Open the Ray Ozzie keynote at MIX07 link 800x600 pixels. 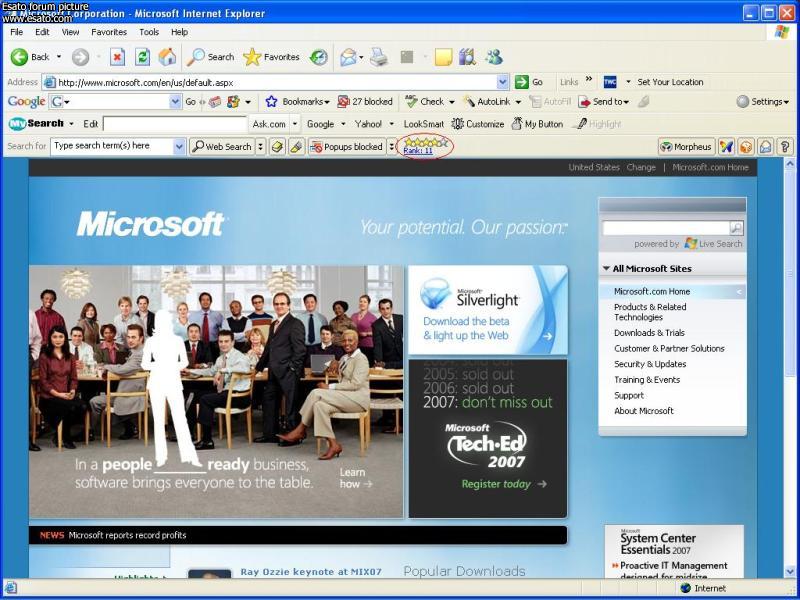(x=311, y=572)
